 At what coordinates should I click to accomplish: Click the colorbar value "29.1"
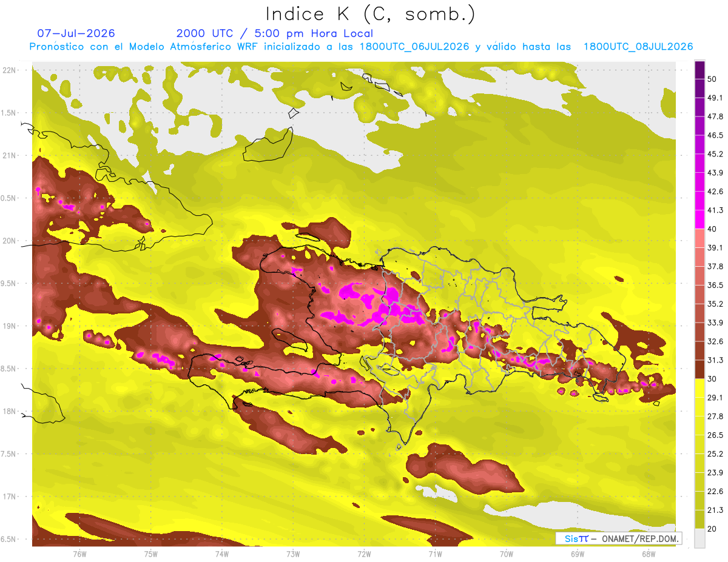click(715, 398)
